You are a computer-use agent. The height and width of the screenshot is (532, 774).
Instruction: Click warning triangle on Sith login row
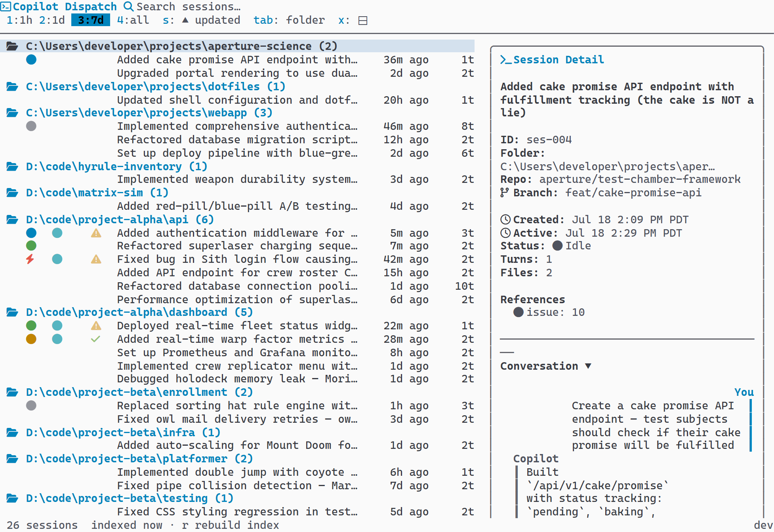pos(96,259)
